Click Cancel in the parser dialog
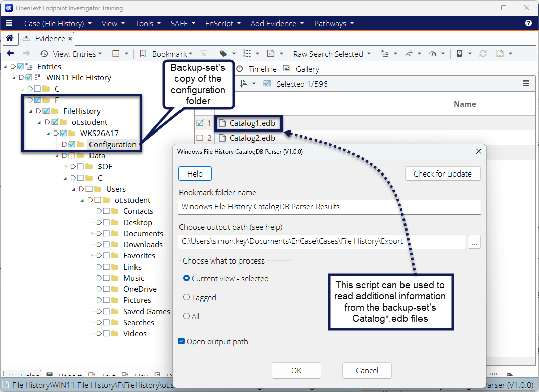Screen dimensions: 539x392 click(x=367, y=370)
